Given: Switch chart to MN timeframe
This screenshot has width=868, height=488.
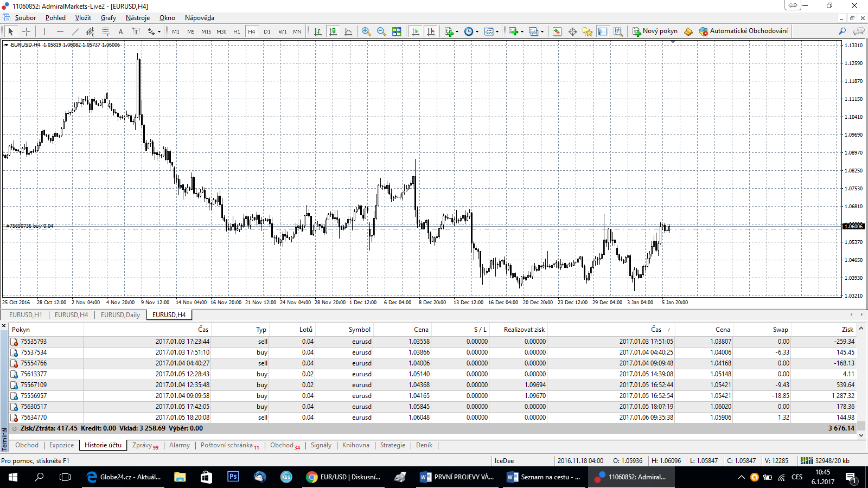Looking at the screenshot, I should [297, 31].
